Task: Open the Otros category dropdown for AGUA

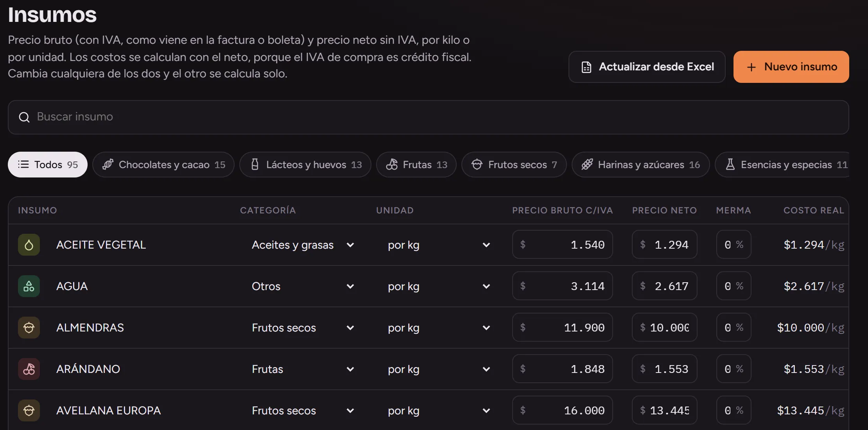Action: [x=303, y=286]
